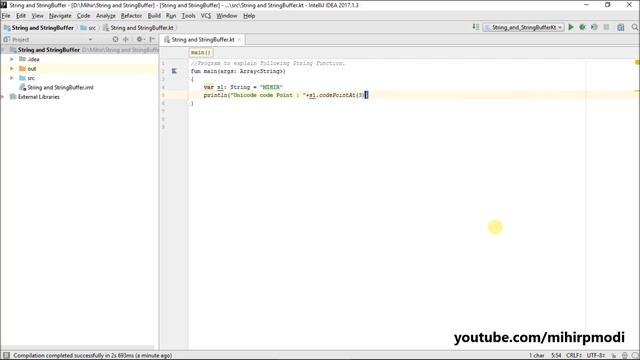640x360 pixels.
Task: Change CRLF line separator setting
Action: 574,356
